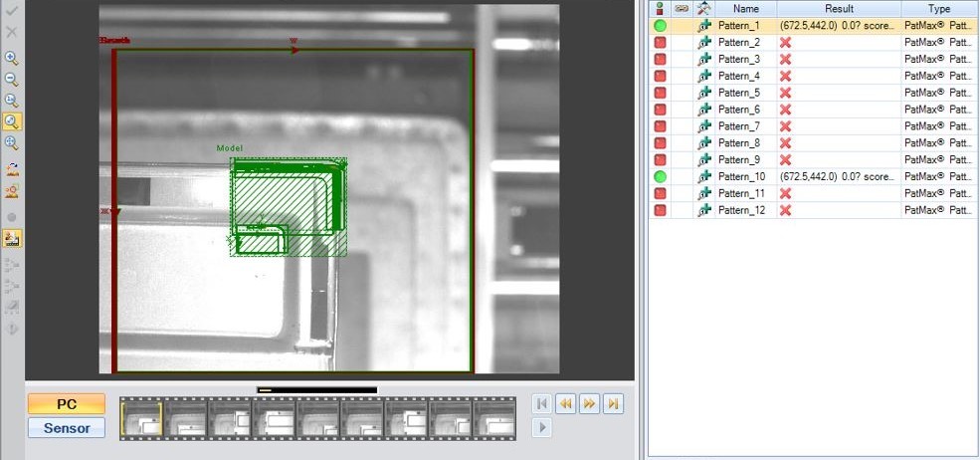Click the highlighted image overlay icon in the left toolbar
The height and width of the screenshot is (460, 980).
tap(12, 239)
